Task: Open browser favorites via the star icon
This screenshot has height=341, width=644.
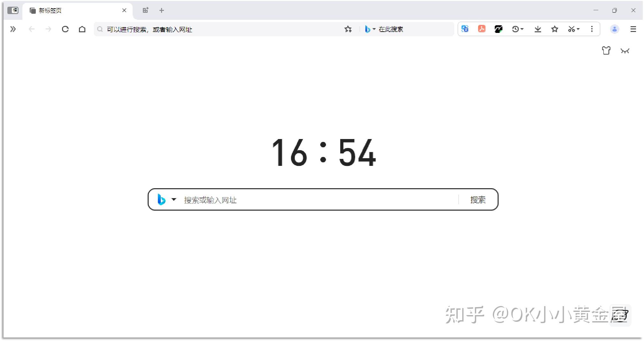Action: pyautogui.click(x=555, y=29)
